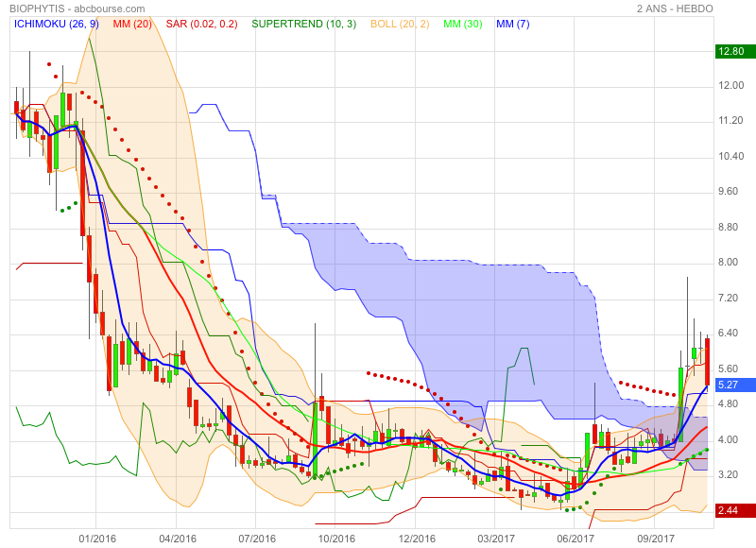Click the 2 ANS - HEBDO period label
This screenshot has height=548, width=756.
[675, 9]
